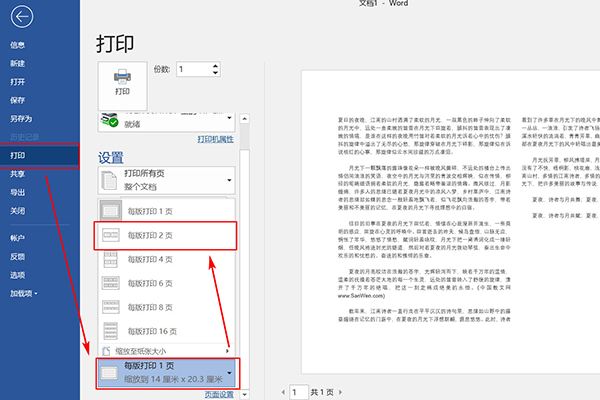Click the settings panel scroll up arrow

click(245, 119)
